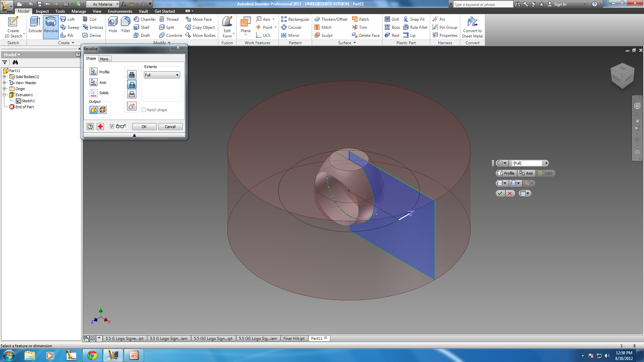Select the Cut operation button

pyautogui.click(x=132, y=84)
